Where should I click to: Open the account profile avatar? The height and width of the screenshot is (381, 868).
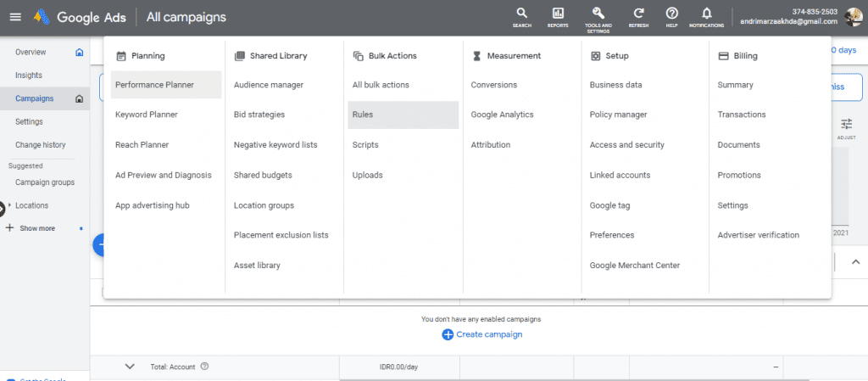[853, 17]
